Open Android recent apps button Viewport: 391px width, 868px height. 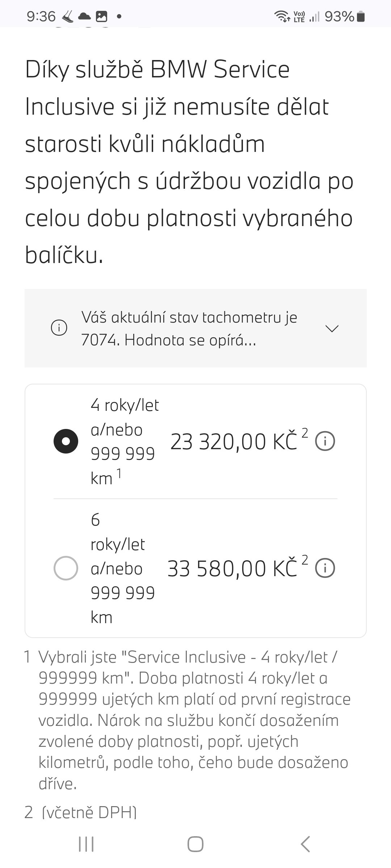pos(86,845)
